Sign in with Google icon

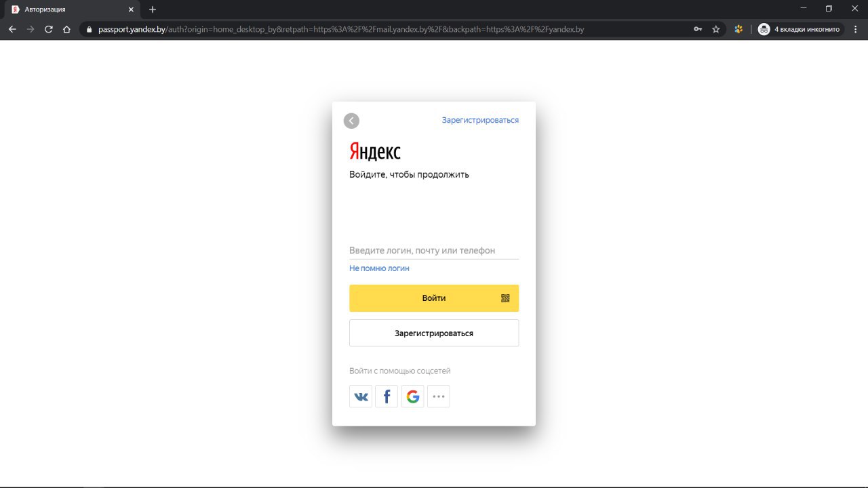pyautogui.click(x=413, y=396)
